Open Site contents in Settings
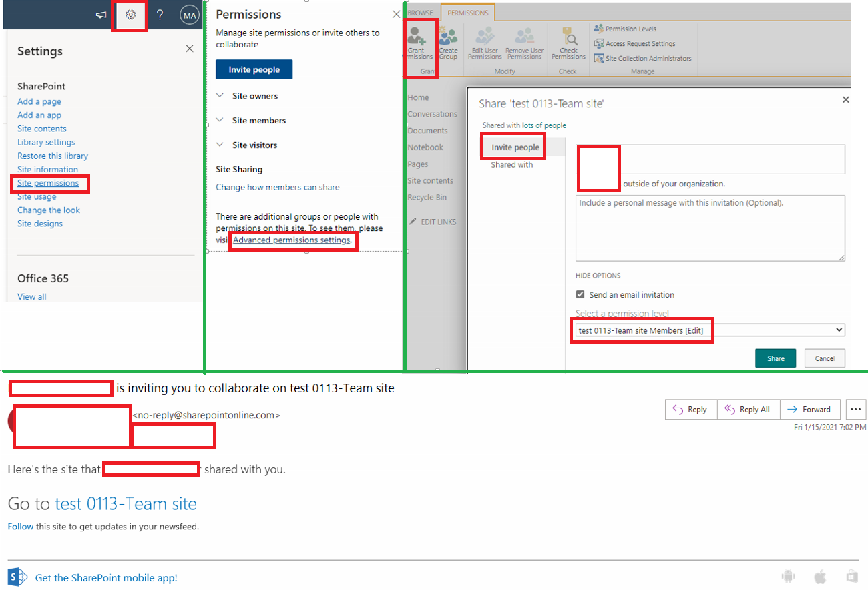Image resolution: width=868 pixels, height=590 pixels. point(42,129)
